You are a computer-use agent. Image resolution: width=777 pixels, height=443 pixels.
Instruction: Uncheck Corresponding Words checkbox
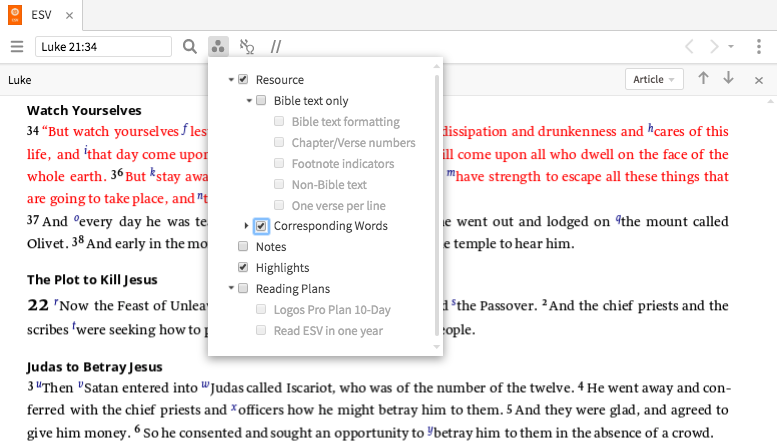tap(261, 226)
